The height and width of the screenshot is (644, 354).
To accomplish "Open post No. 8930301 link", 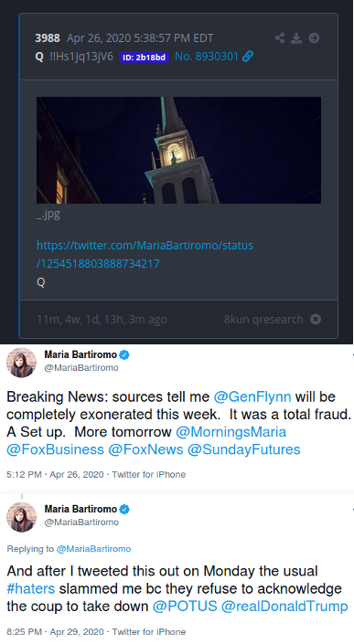I will [207, 57].
